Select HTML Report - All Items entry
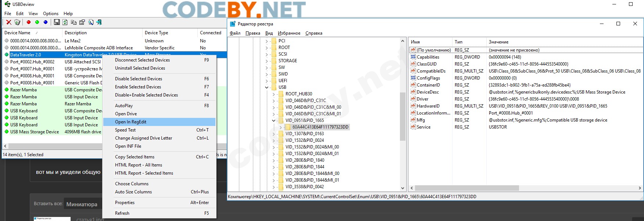The height and width of the screenshot is (221, 644). (159, 165)
